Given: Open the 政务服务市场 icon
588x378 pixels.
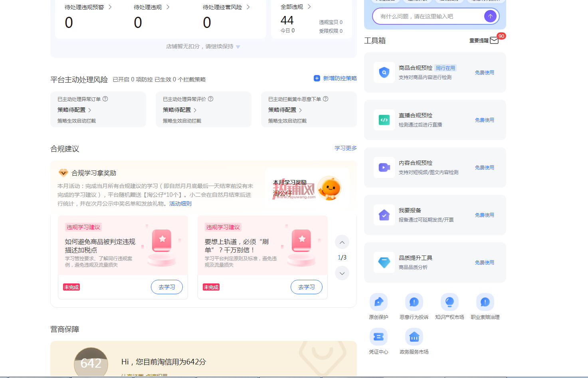Looking at the screenshot, I should (414, 337).
